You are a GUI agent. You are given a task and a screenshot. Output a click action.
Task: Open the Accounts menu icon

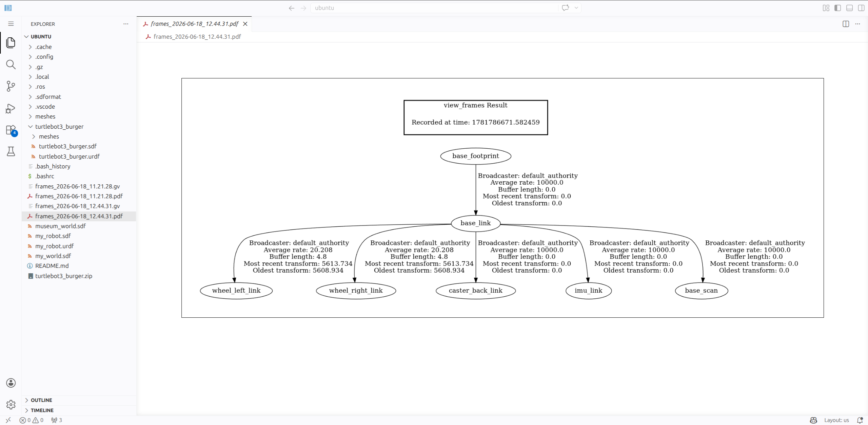[11, 383]
